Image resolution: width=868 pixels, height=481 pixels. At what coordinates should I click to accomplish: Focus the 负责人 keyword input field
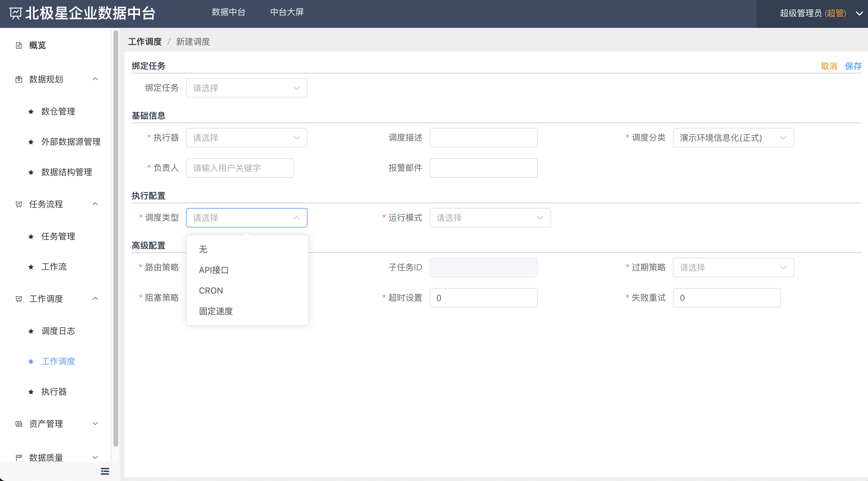click(240, 168)
